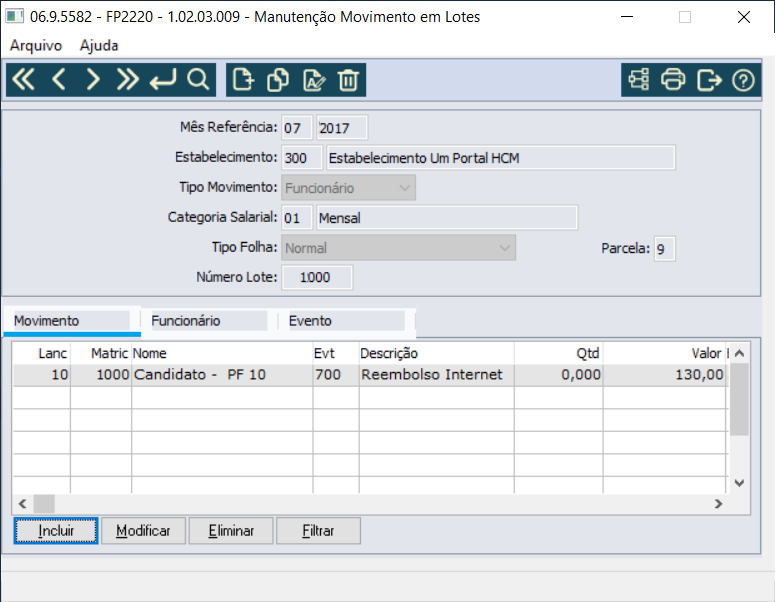Viewport: 776px width, 602px height.
Task: Click the Número Lote field 1000
Action: (317, 277)
